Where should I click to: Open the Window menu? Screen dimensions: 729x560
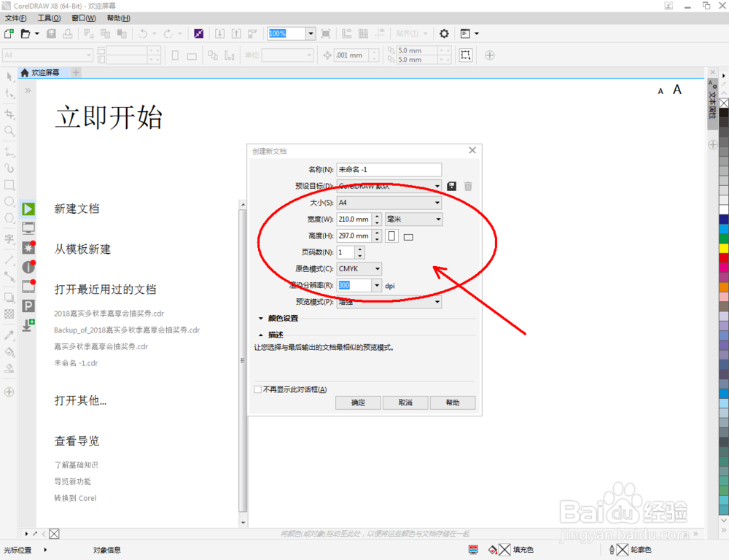point(84,18)
